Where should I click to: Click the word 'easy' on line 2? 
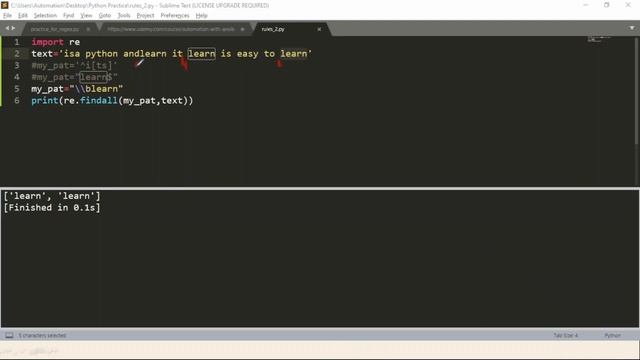point(247,54)
